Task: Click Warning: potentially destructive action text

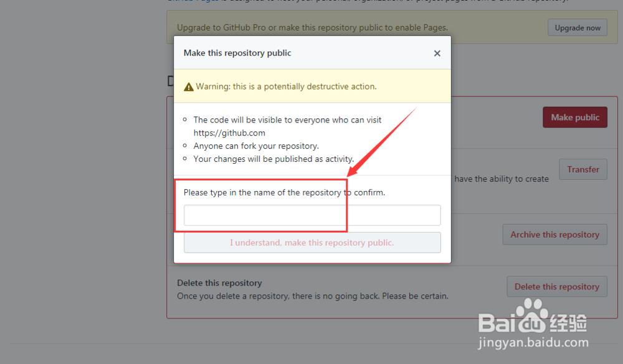Action: point(286,86)
